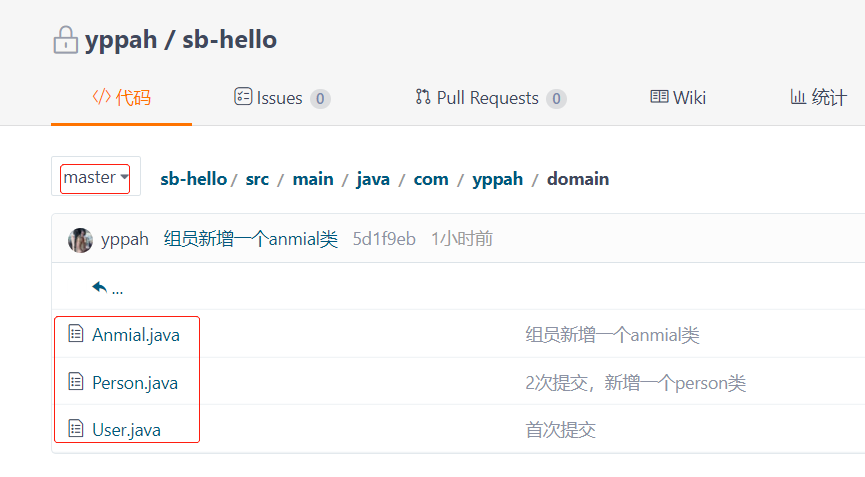Screen dimensions: 865x477
Task: Click the file icon beside Person.java
Action: pyautogui.click(x=75, y=382)
